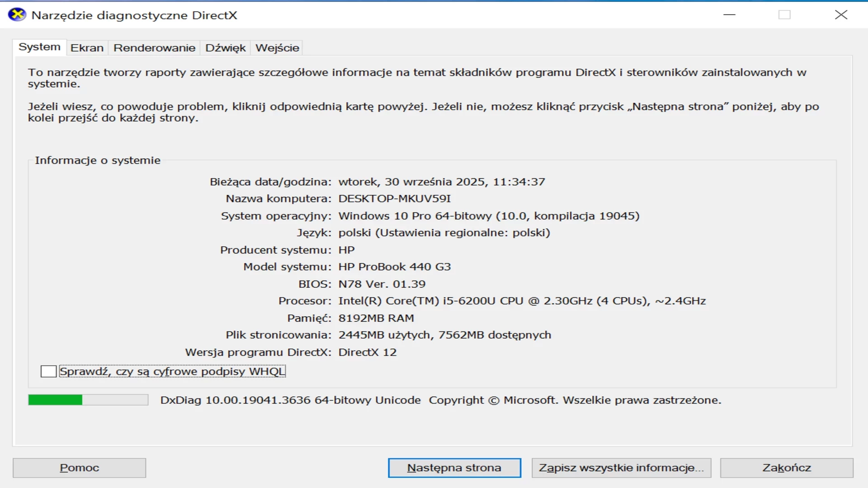Click the green progress bar

[88, 400]
